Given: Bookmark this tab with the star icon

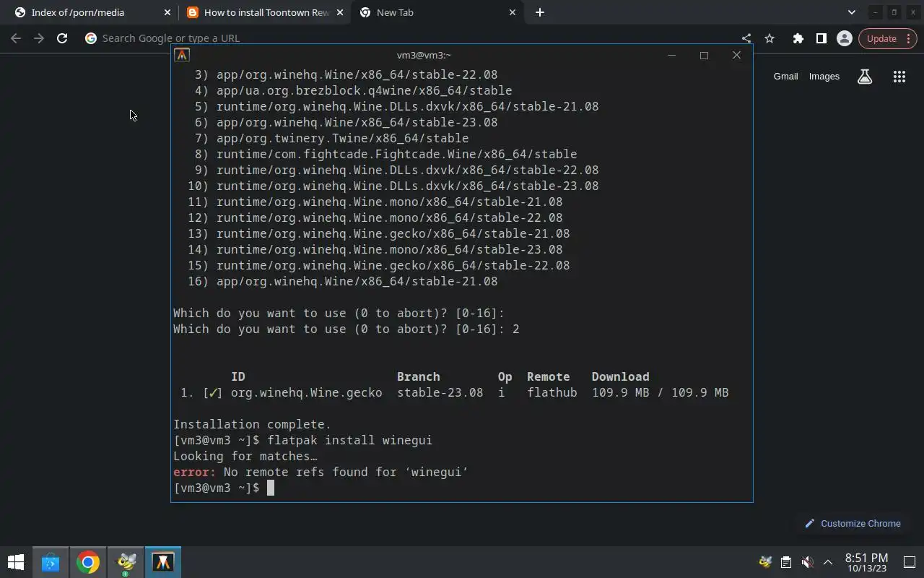Looking at the screenshot, I should pos(770,38).
